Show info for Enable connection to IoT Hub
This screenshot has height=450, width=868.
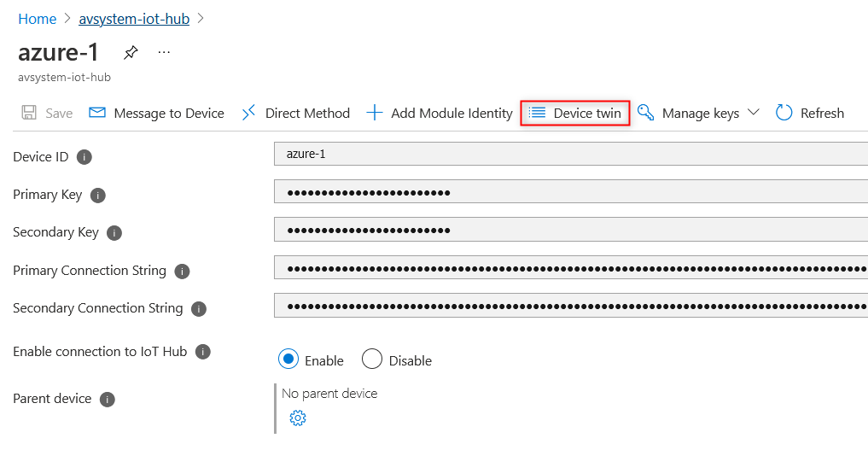(203, 352)
